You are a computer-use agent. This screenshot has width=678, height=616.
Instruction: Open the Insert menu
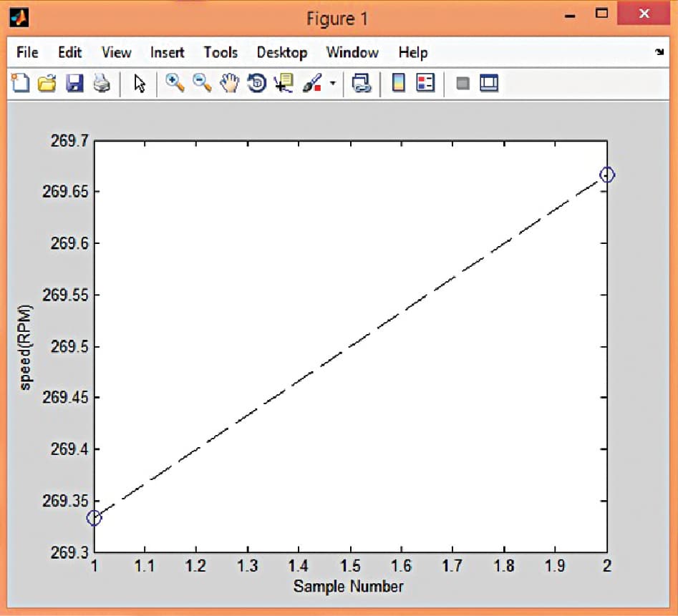pos(167,52)
